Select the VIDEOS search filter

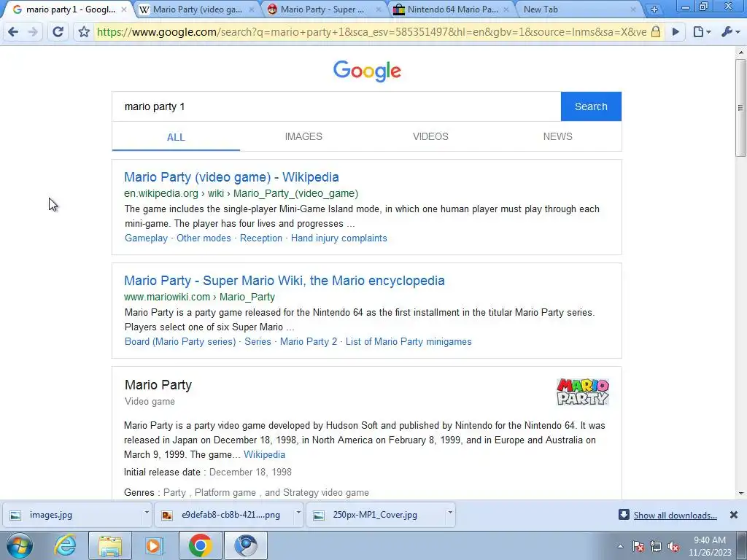[x=430, y=136]
